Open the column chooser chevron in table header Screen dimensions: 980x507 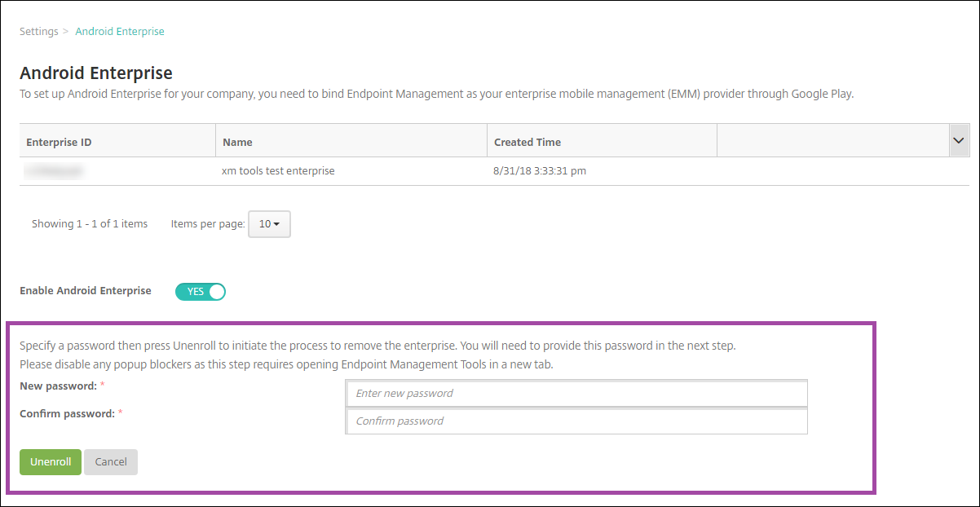pyautogui.click(x=958, y=141)
